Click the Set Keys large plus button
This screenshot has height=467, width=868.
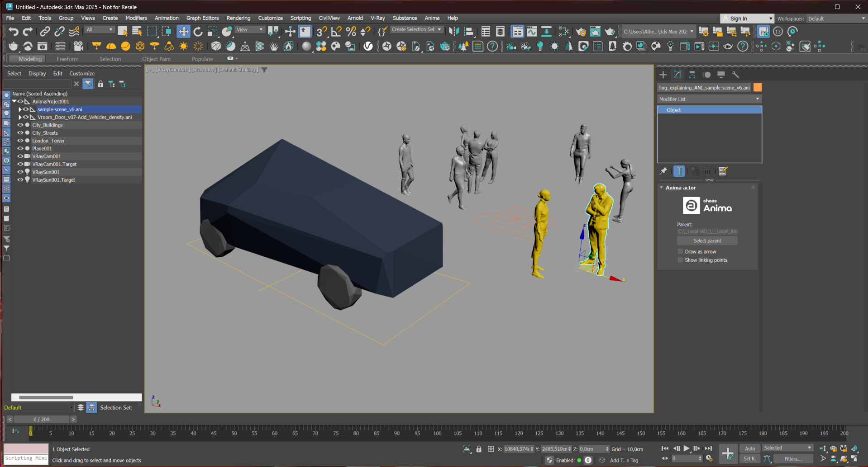728,453
